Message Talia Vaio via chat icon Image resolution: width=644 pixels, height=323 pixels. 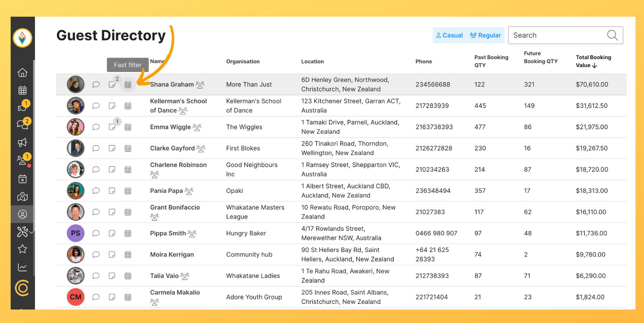click(x=96, y=276)
